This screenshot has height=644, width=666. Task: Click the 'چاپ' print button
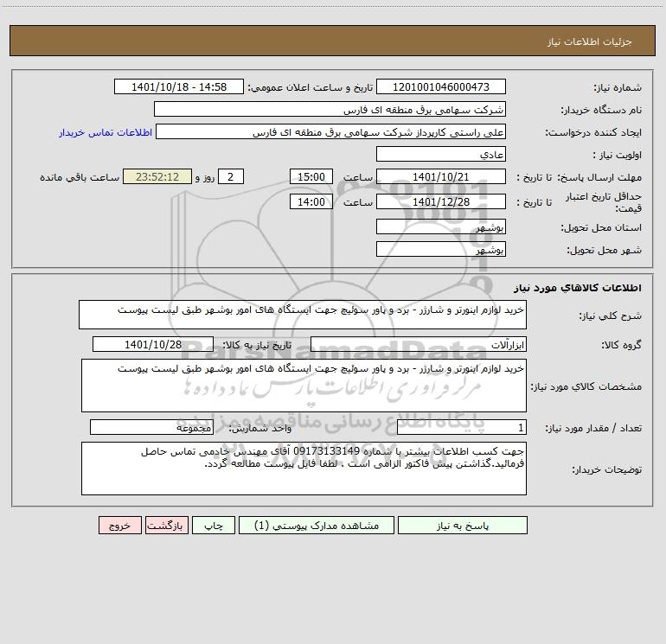click(214, 525)
